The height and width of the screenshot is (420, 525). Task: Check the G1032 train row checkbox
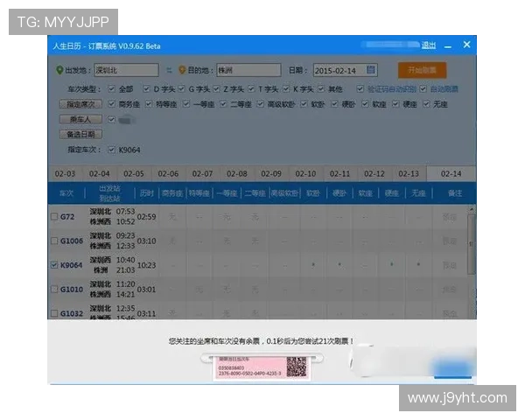[x=54, y=313]
